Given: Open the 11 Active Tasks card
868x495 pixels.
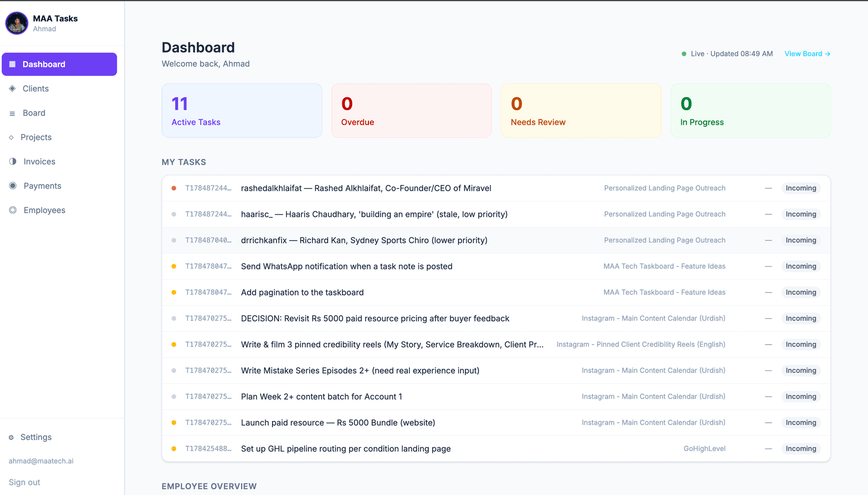Looking at the screenshot, I should pos(242,110).
